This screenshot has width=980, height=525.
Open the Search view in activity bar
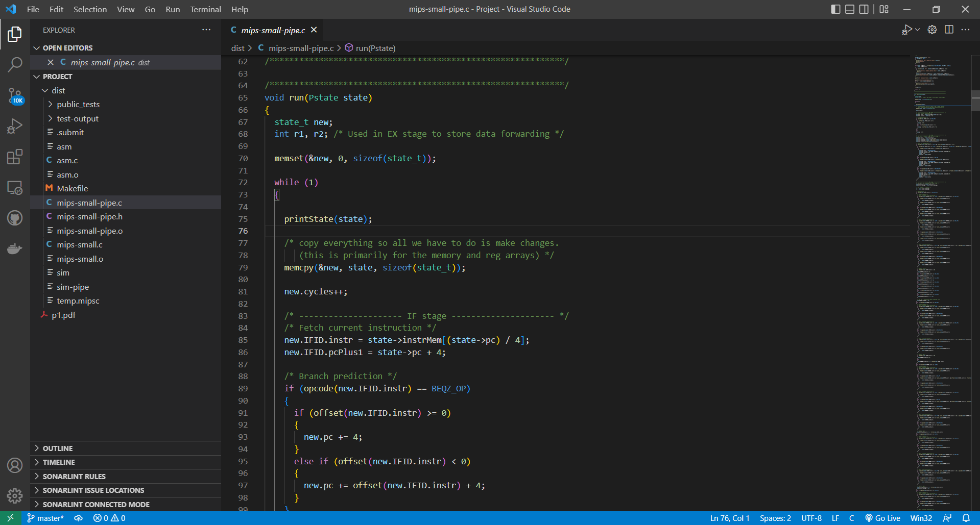[x=15, y=64]
